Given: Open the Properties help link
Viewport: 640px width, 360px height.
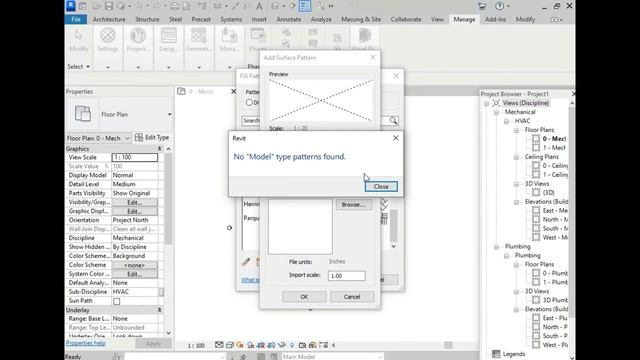Looking at the screenshot, I should point(86,343).
